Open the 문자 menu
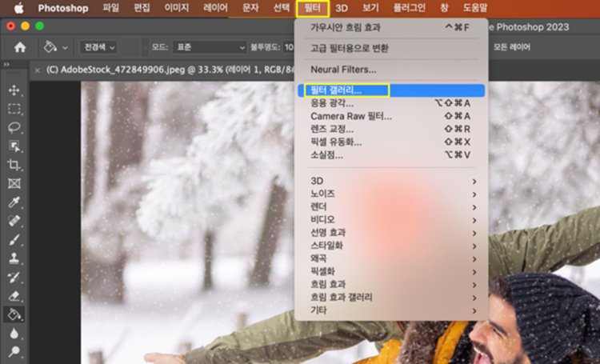The image size is (600, 364). (250, 8)
